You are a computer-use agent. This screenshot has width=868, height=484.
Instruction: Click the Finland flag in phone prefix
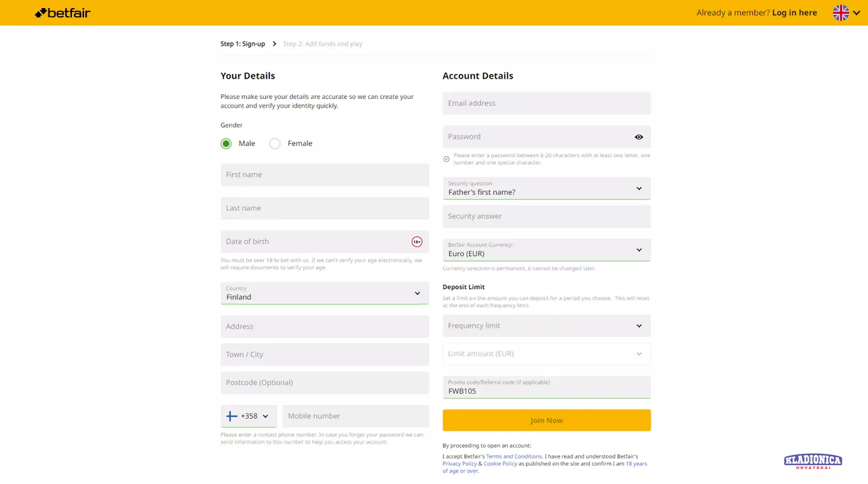point(231,416)
